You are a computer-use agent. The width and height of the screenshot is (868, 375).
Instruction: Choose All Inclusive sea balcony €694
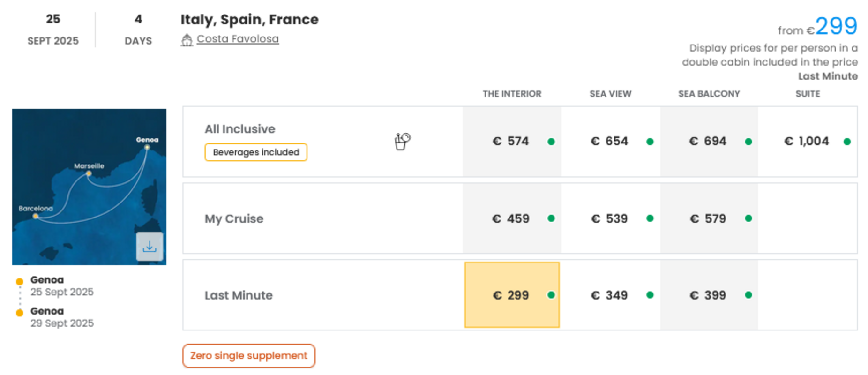(x=709, y=142)
